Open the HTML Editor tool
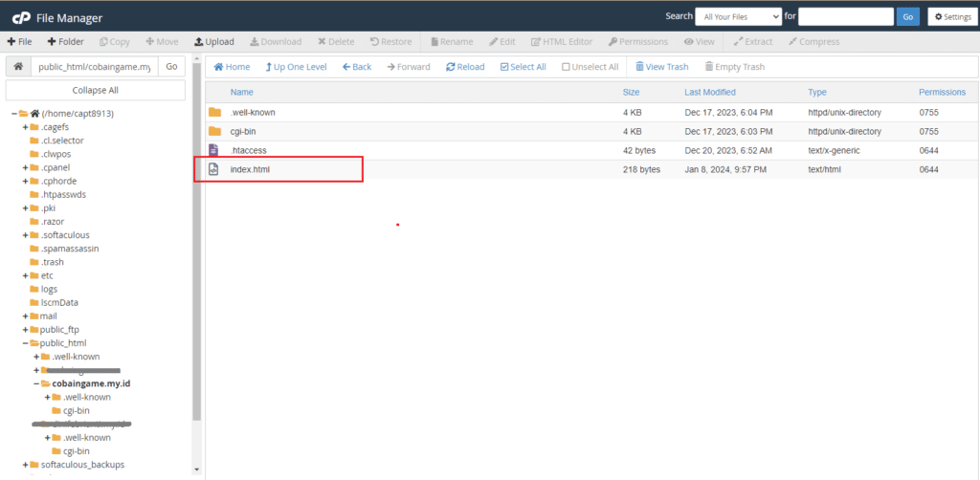The height and width of the screenshot is (480, 980). tap(561, 42)
